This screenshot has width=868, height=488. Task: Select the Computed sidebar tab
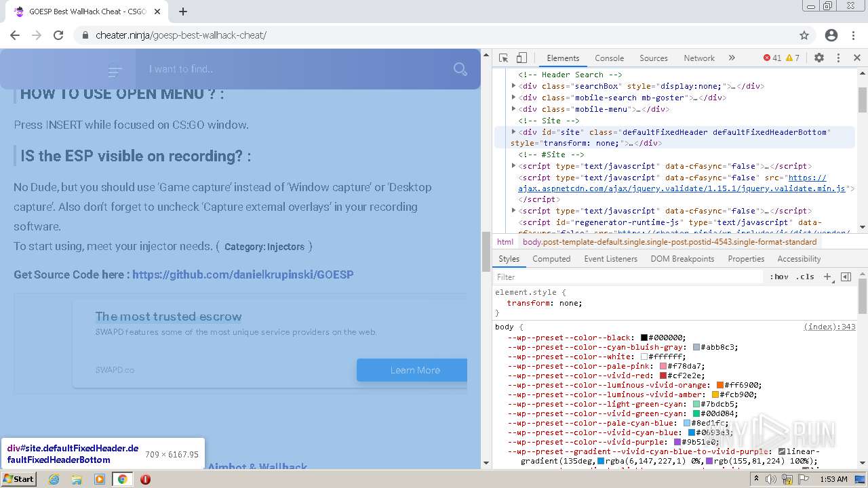[x=551, y=259]
